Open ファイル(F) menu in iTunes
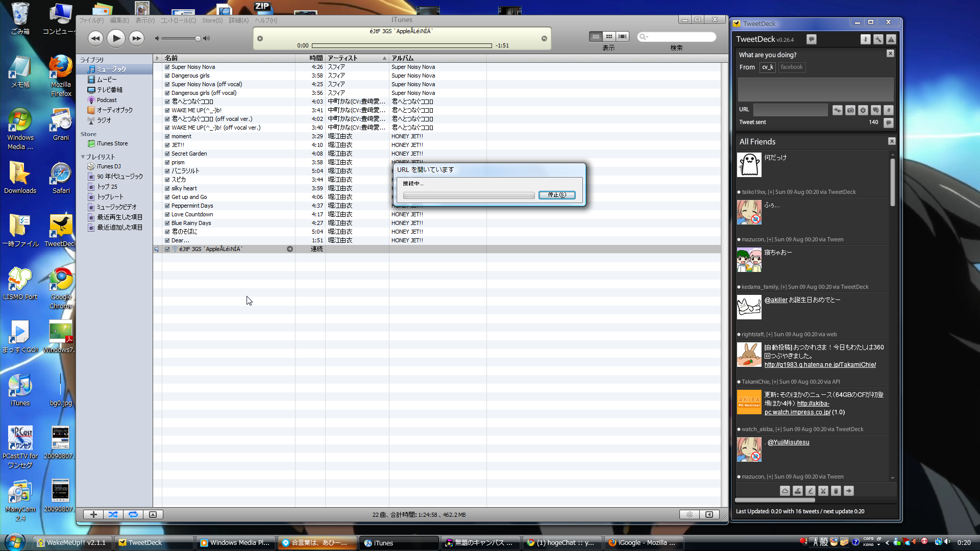Screen dimensions: 980x551 [x=91, y=20]
